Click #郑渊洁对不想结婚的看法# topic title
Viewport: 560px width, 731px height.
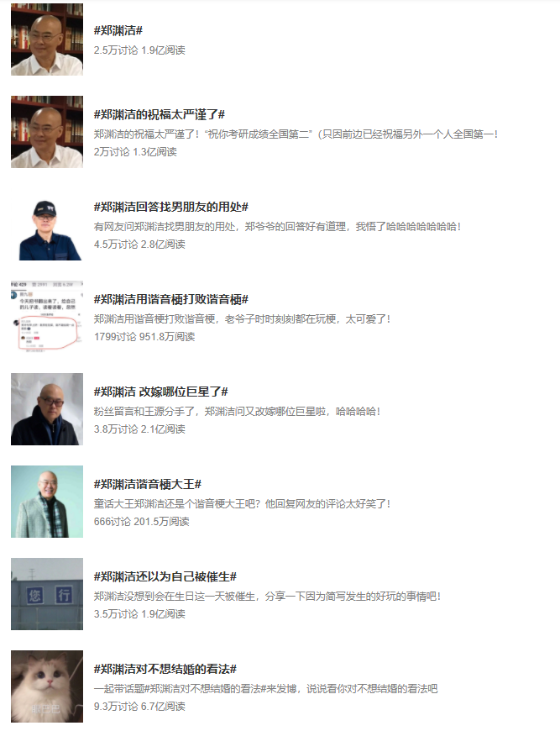pyautogui.click(x=165, y=669)
